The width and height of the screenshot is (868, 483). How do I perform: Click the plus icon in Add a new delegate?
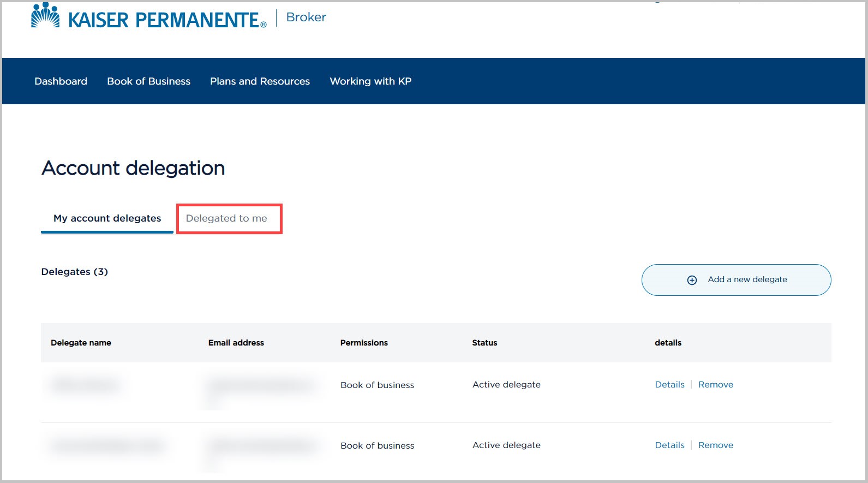[692, 280]
